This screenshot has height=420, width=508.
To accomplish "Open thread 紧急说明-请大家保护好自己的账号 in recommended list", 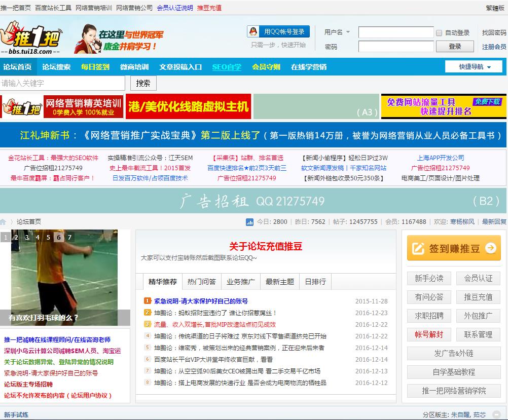I will point(201,301).
